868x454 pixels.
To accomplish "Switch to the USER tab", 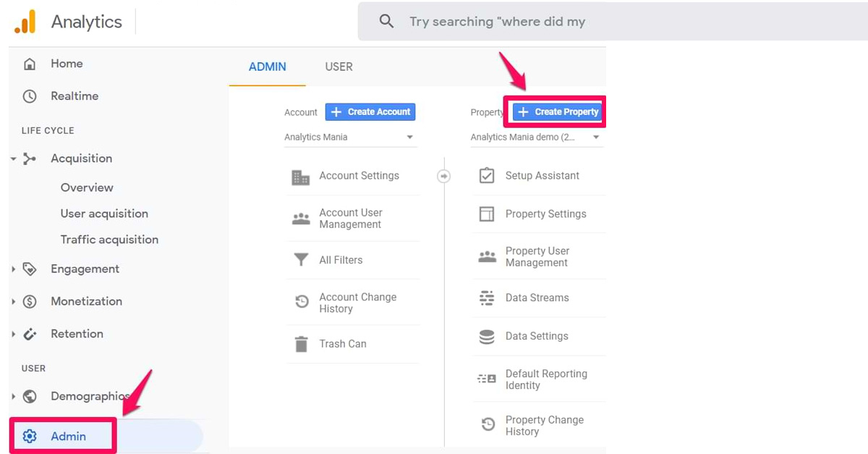I will [339, 67].
